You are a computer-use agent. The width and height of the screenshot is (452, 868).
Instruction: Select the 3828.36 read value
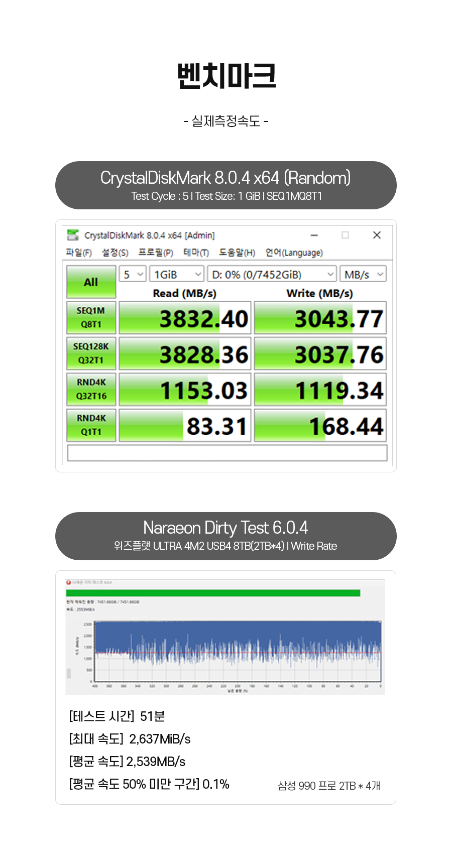tap(185, 353)
